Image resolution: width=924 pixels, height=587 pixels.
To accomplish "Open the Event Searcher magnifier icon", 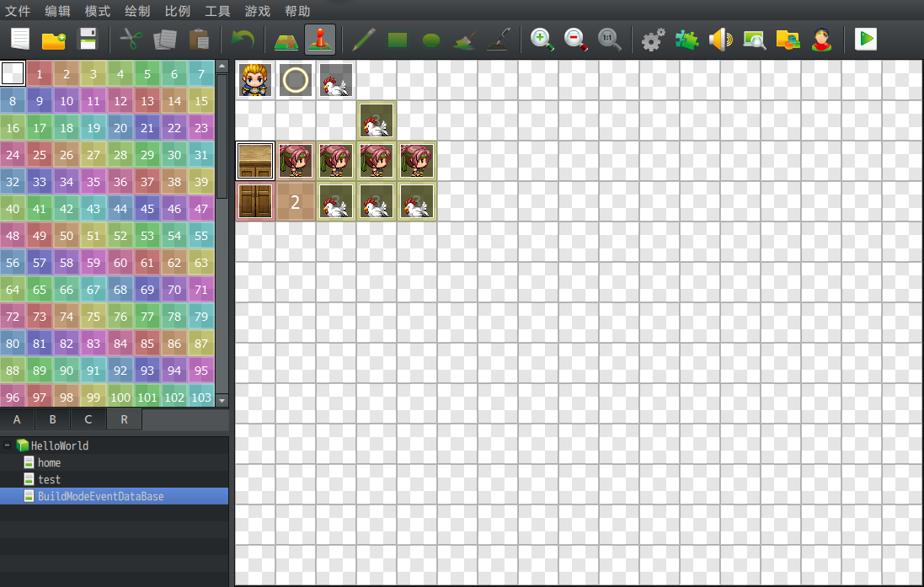I will [x=755, y=40].
